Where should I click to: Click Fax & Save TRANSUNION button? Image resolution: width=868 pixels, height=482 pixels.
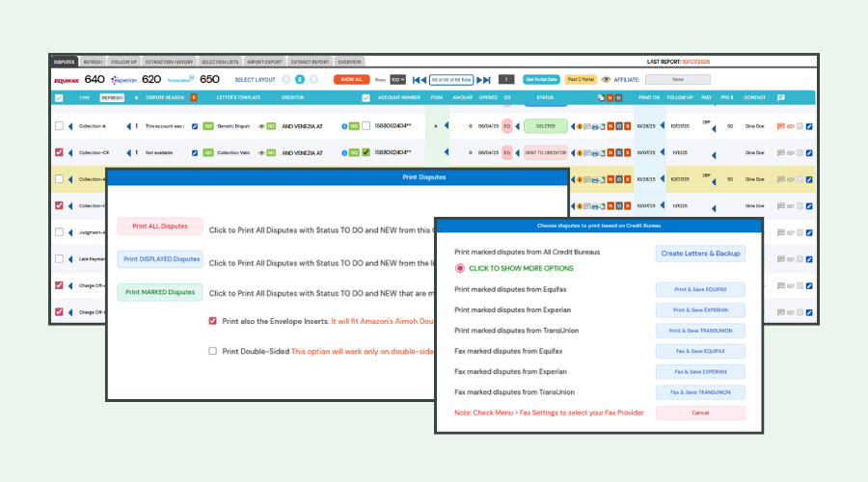700,392
